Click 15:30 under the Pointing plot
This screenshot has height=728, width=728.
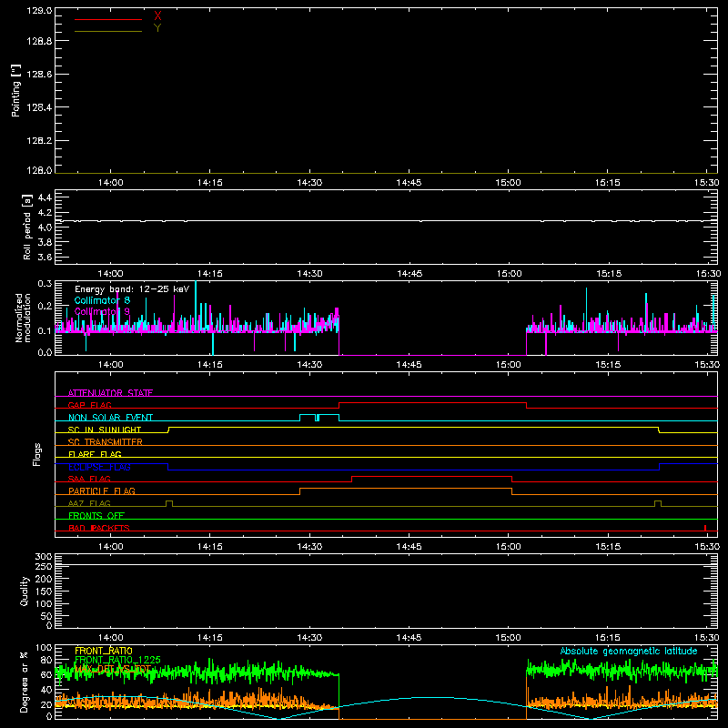pos(707,183)
